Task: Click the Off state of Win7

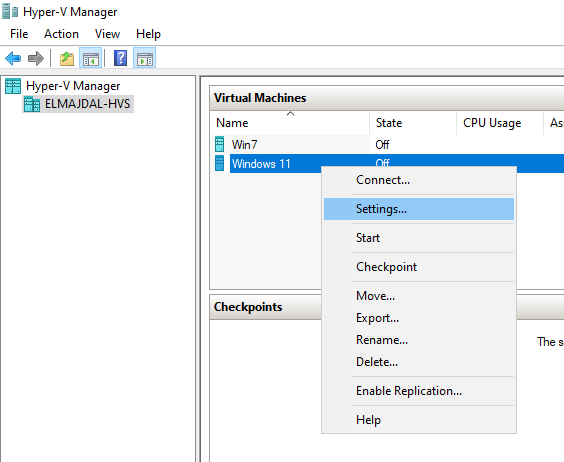Action: (x=382, y=145)
